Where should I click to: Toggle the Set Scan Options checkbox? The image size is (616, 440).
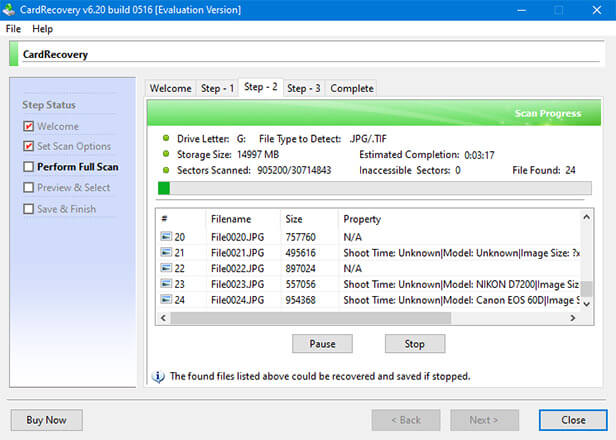28,146
